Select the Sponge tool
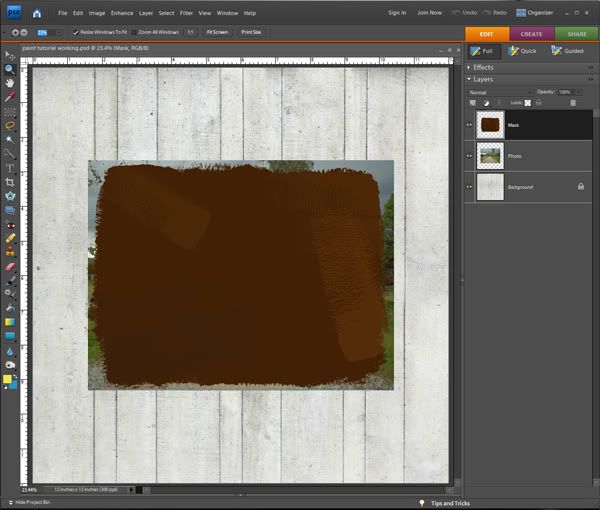The height and width of the screenshot is (510, 600). [x=10, y=365]
